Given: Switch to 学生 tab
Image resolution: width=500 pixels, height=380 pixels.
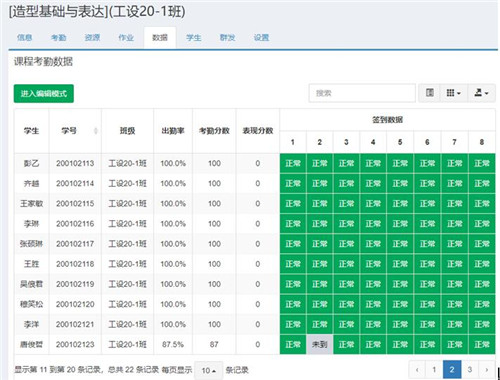Looking at the screenshot, I should 194,38.
